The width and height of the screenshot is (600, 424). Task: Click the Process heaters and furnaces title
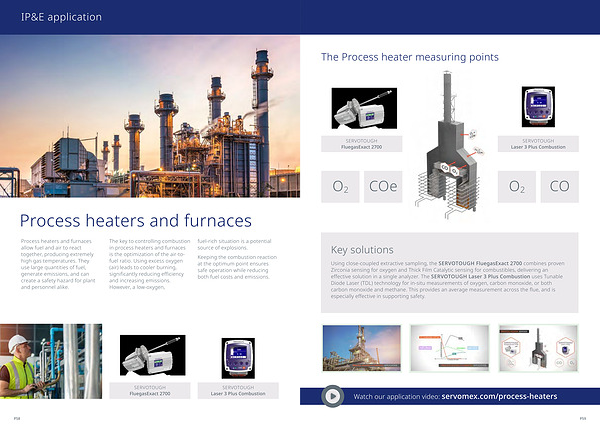(x=136, y=220)
